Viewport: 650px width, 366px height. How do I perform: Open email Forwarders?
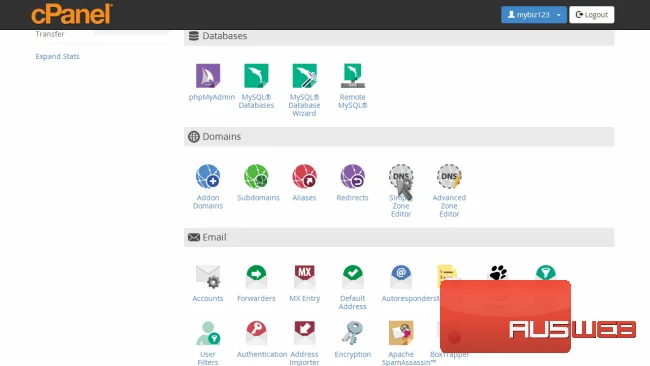point(256,283)
